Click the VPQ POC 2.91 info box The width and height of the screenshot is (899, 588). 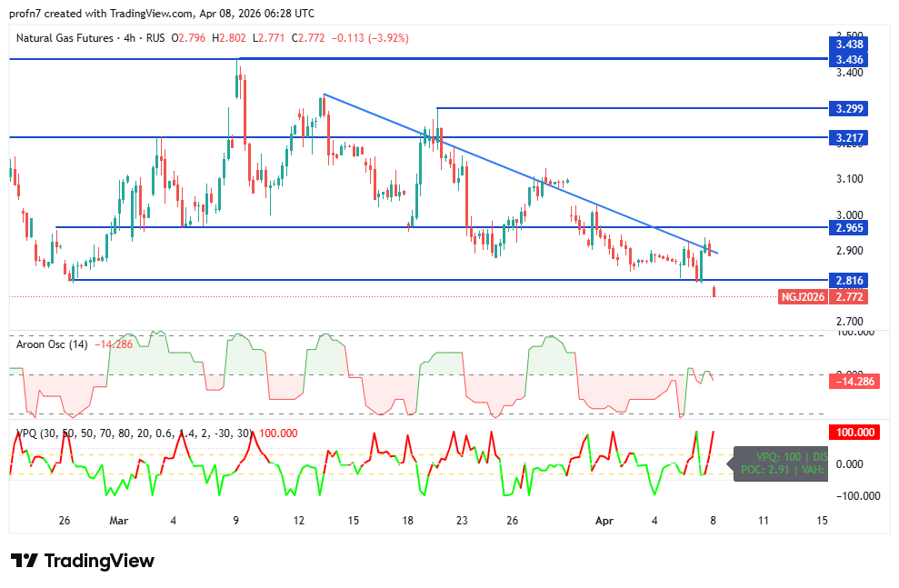coord(781,463)
